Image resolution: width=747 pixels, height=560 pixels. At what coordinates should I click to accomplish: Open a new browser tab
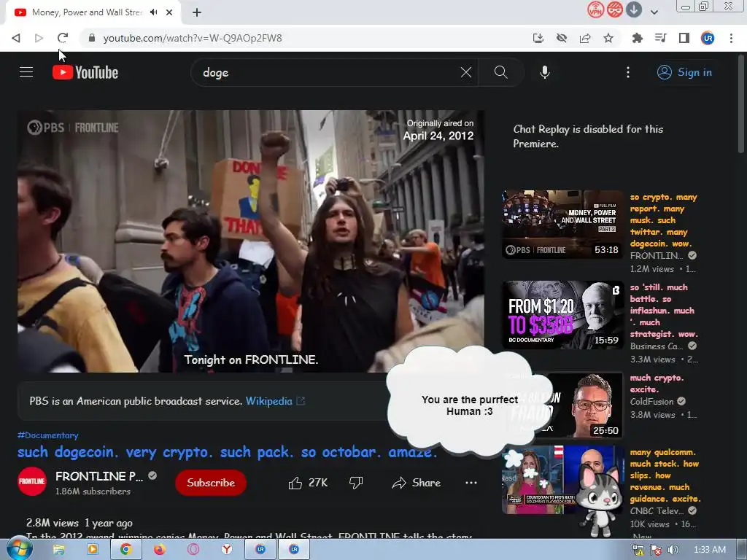point(197,12)
